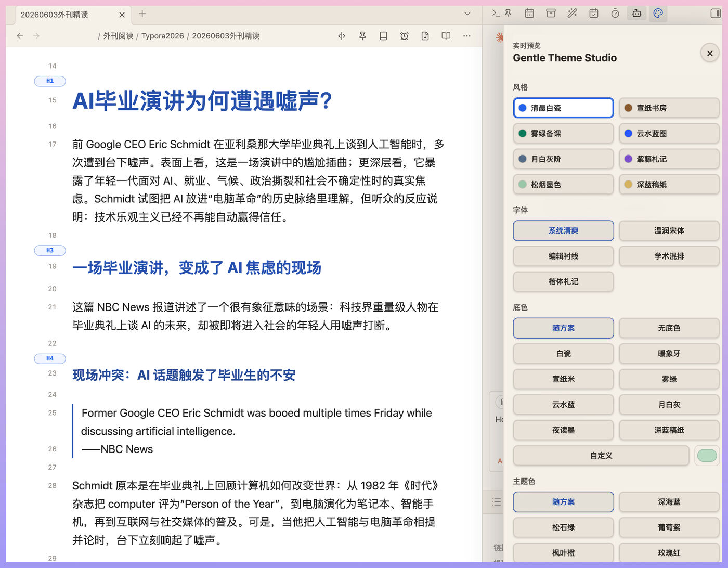Choose the 温润宋体 font

669,231
